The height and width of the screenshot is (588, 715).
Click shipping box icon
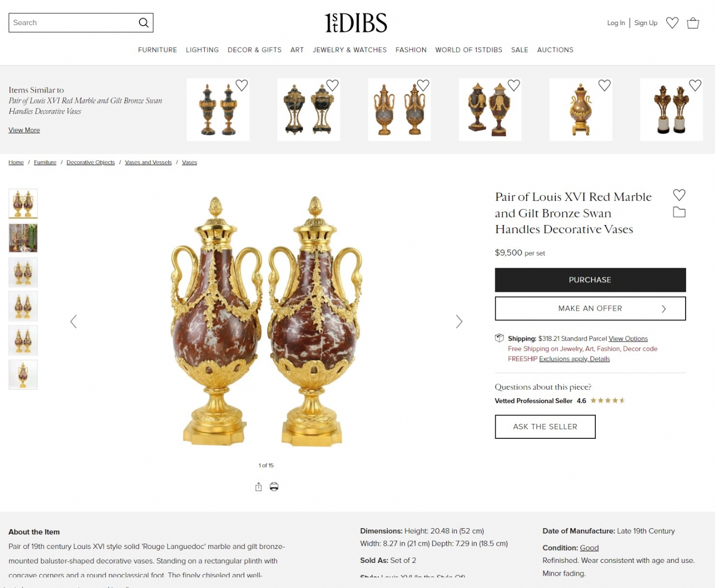[499, 338]
